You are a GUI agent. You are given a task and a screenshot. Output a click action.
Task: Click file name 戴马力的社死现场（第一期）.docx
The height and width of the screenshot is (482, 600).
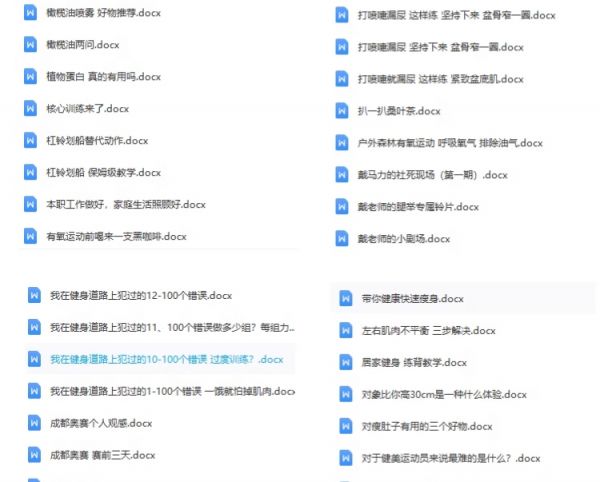tap(432, 175)
